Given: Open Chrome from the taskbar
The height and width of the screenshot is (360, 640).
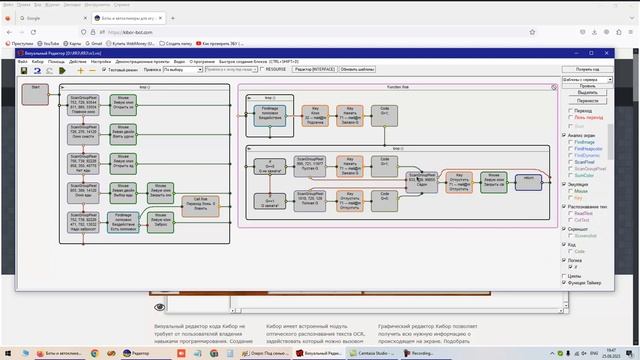Looking at the screenshot, I should coord(94,353).
